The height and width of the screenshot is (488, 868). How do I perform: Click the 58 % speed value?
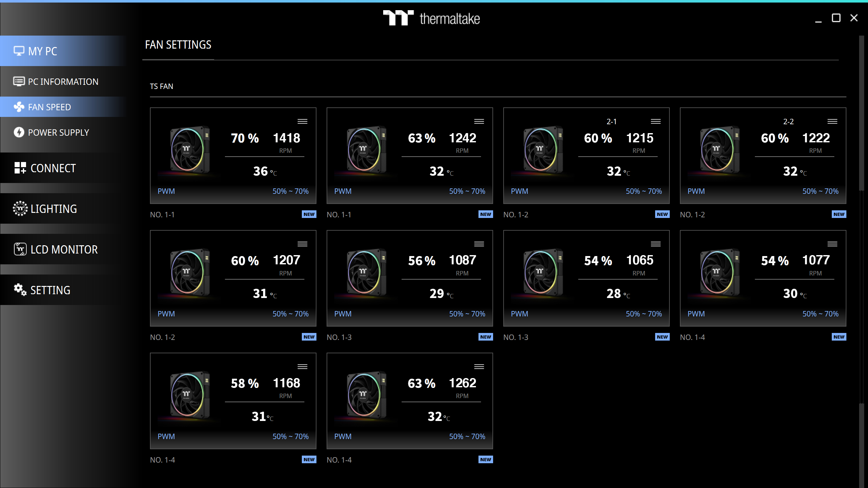(x=245, y=383)
